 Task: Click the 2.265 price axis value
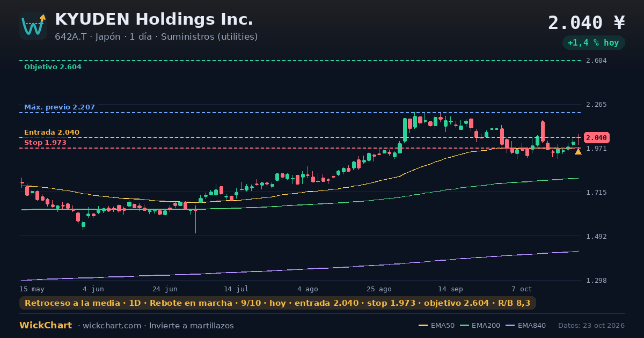[597, 104]
